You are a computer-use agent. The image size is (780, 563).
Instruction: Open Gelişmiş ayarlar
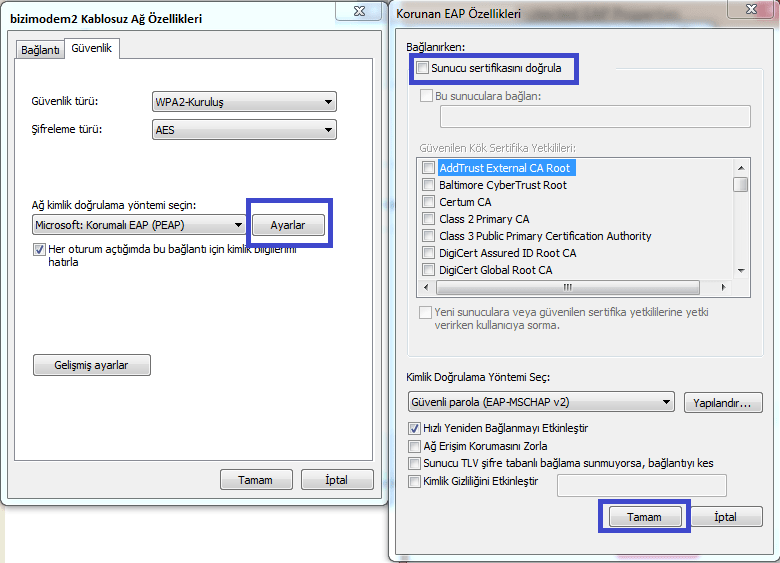pos(92,365)
